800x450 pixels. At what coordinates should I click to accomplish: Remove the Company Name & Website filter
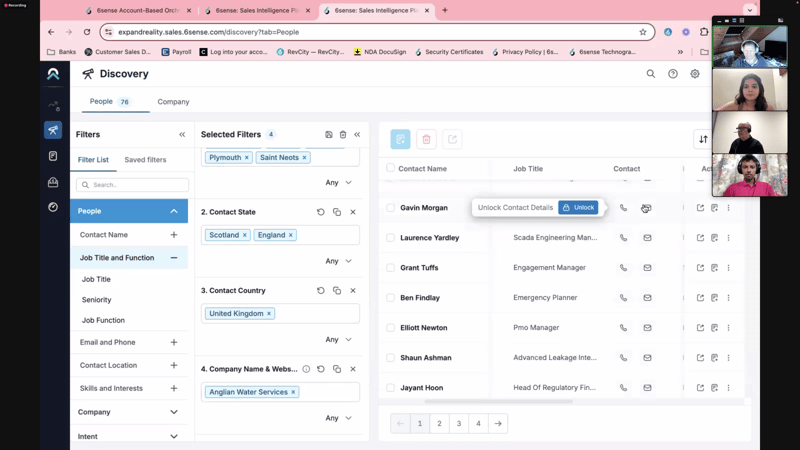[x=353, y=369]
